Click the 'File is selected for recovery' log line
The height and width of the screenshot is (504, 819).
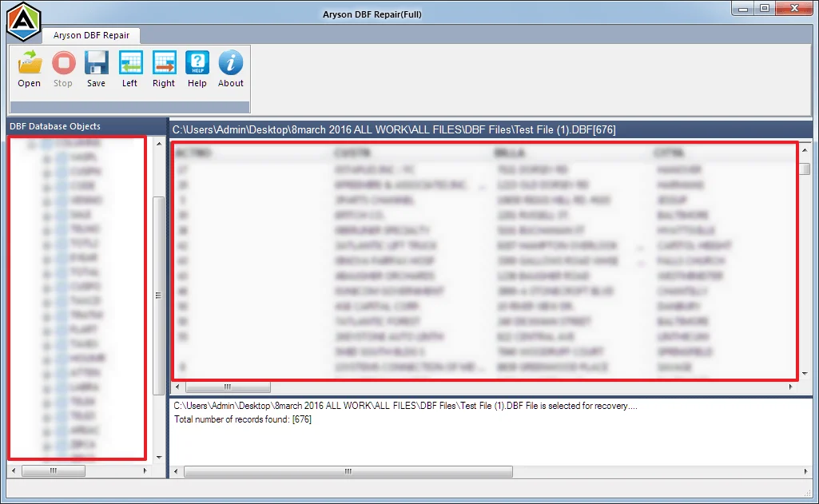pos(405,406)
